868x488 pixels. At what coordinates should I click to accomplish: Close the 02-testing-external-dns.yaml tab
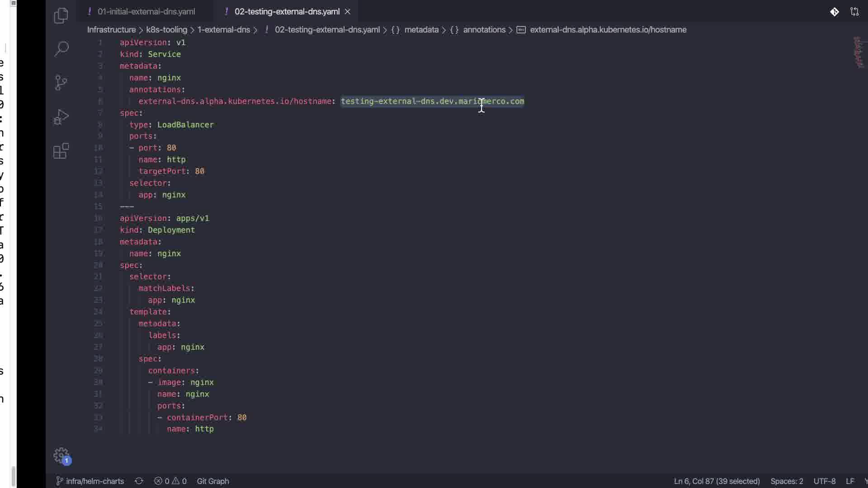348,12
